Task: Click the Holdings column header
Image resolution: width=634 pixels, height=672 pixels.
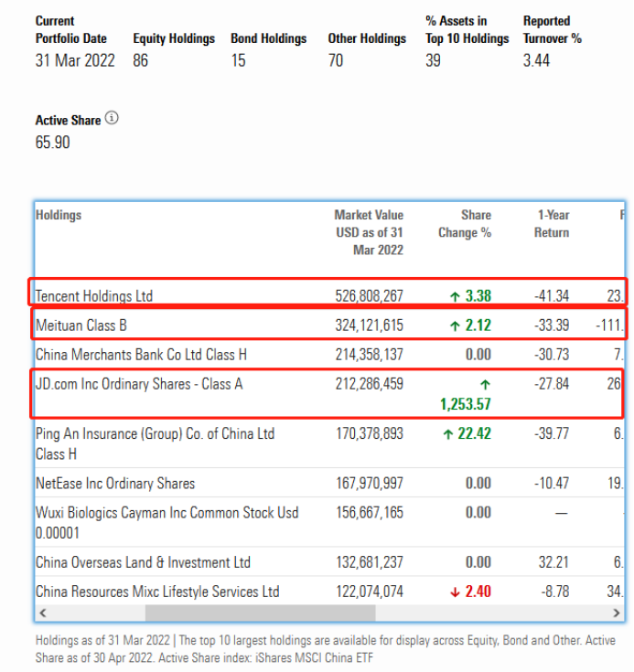Action: [59, 215]
